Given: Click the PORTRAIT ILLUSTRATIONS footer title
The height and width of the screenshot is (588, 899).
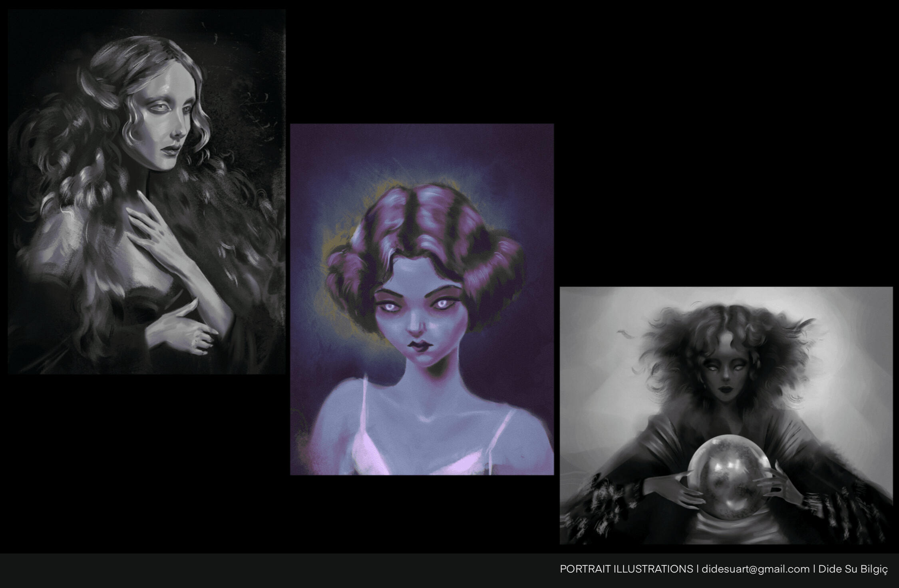Looking at the screenshot, I should point(626,569).
